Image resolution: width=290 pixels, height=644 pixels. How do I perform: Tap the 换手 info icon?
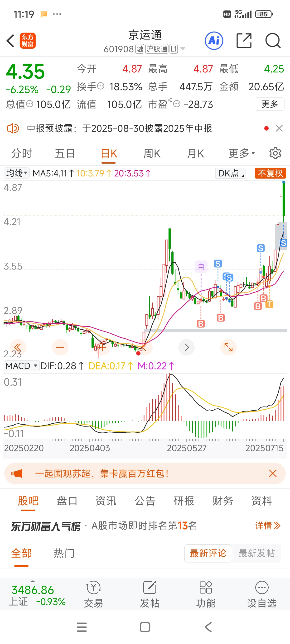(101, 86)
